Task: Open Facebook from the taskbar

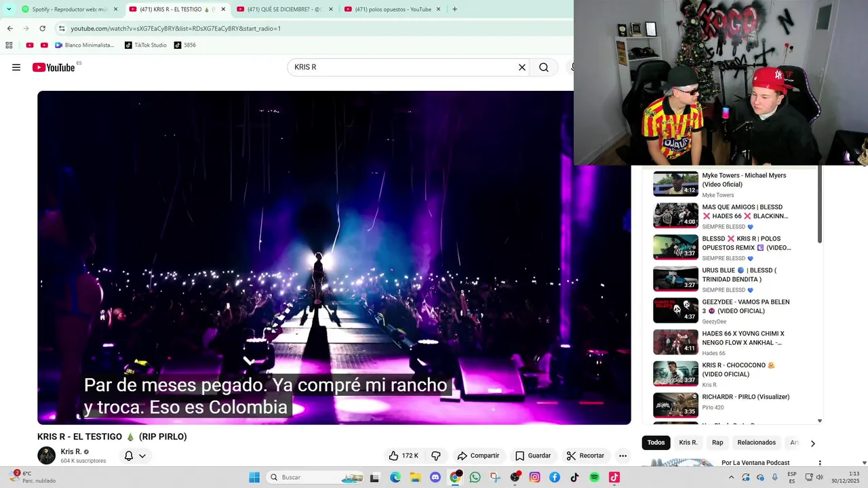Action: point(555,477)
